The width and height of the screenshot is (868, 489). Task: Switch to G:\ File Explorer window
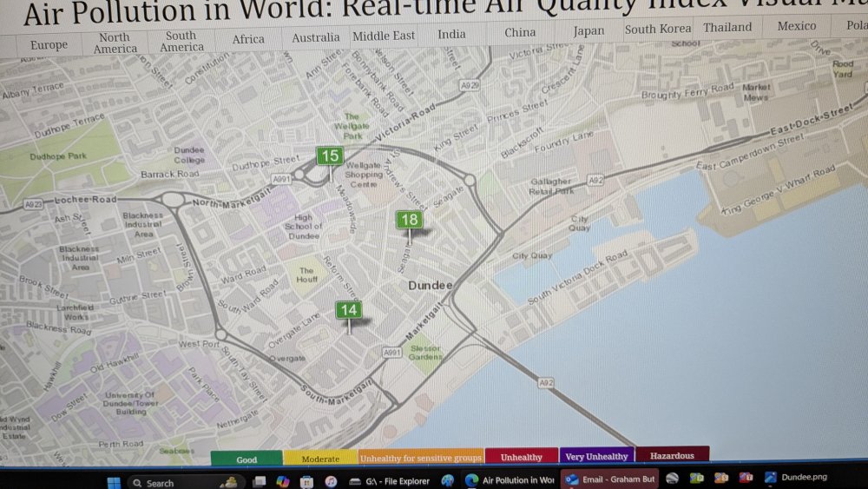[x=390, y=481]
